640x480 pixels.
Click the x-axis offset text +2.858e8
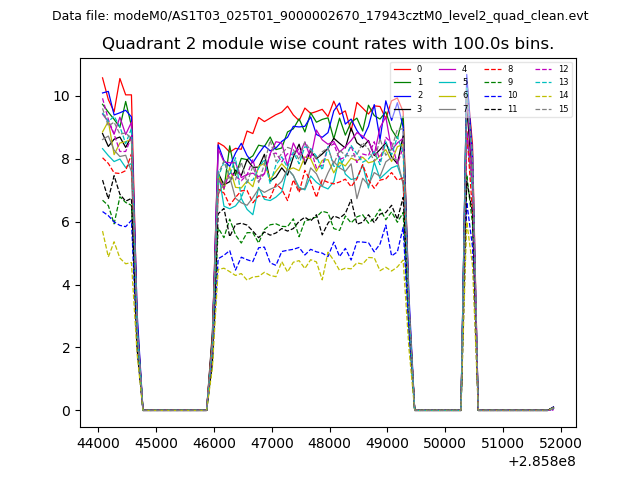click(543, 461)
